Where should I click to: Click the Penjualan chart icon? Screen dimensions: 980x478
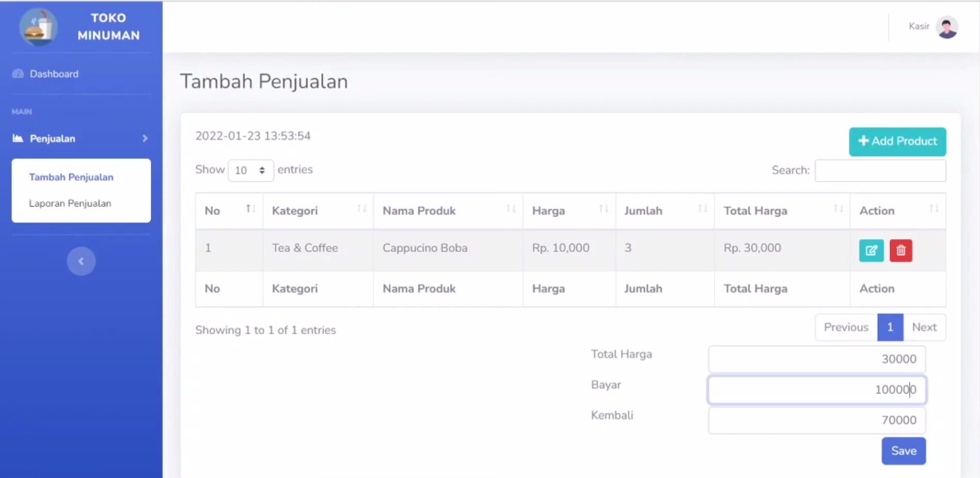pyautogui.click(x=18, y=138)
